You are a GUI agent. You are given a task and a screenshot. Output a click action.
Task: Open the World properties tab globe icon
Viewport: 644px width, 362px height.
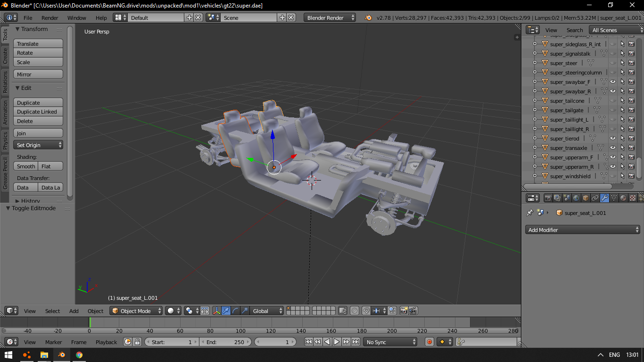point(576,198)
